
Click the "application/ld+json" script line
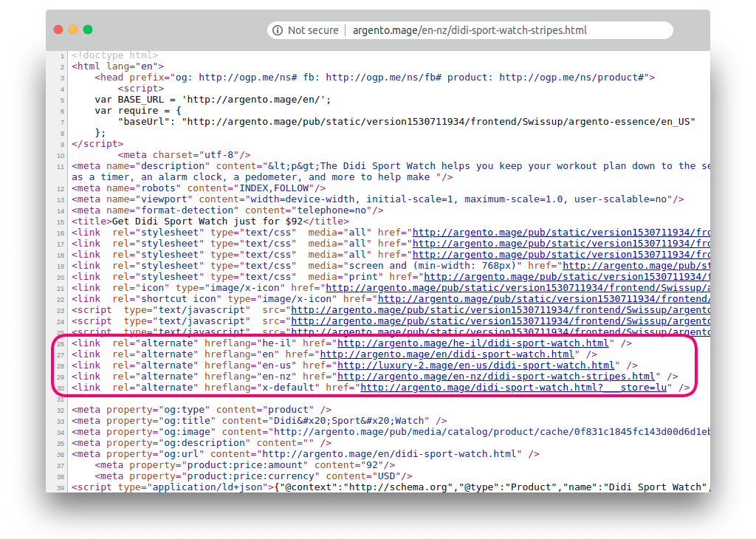click(391, 487)
